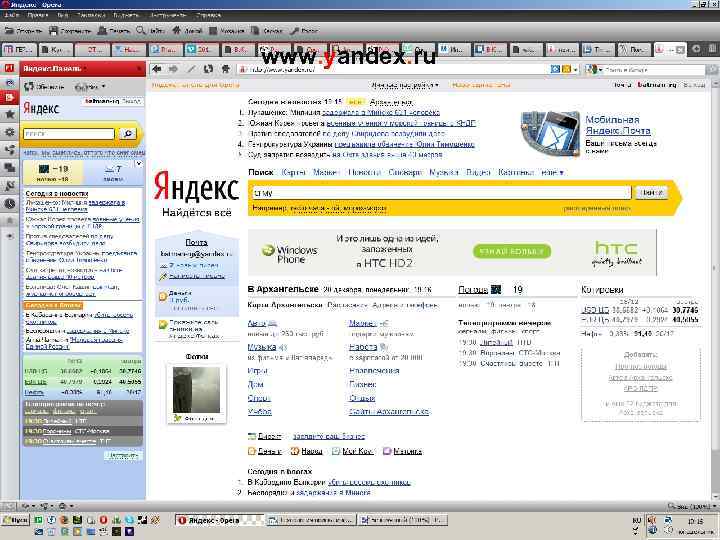The height and width of the screenshot is (540, 720).
Task: Expand the weather widget chevron in the sidebar
Action: pyautogui.click(x=139, y=163)
